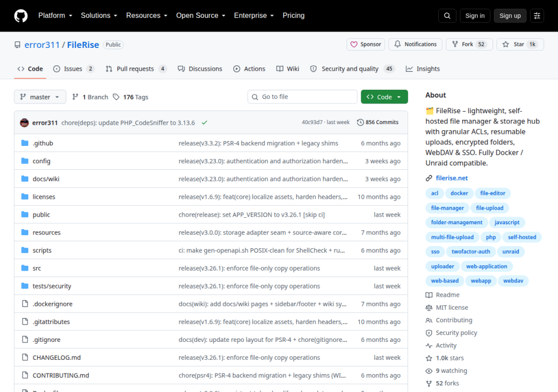The image size is (558, 392).
Task: Click the heart Sponsor button
Action: (366, 45)
